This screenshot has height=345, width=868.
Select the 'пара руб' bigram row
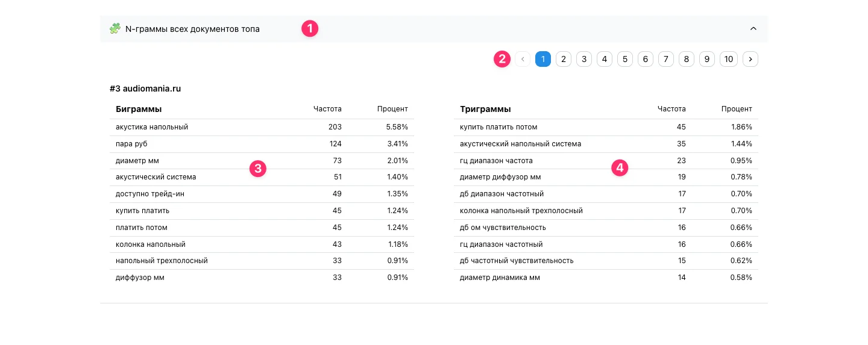pyautogui.click(x=262, y=144)
